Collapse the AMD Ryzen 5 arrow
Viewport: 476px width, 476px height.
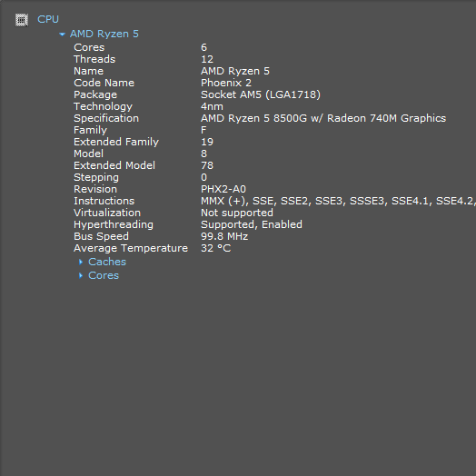tap(63, 35)
